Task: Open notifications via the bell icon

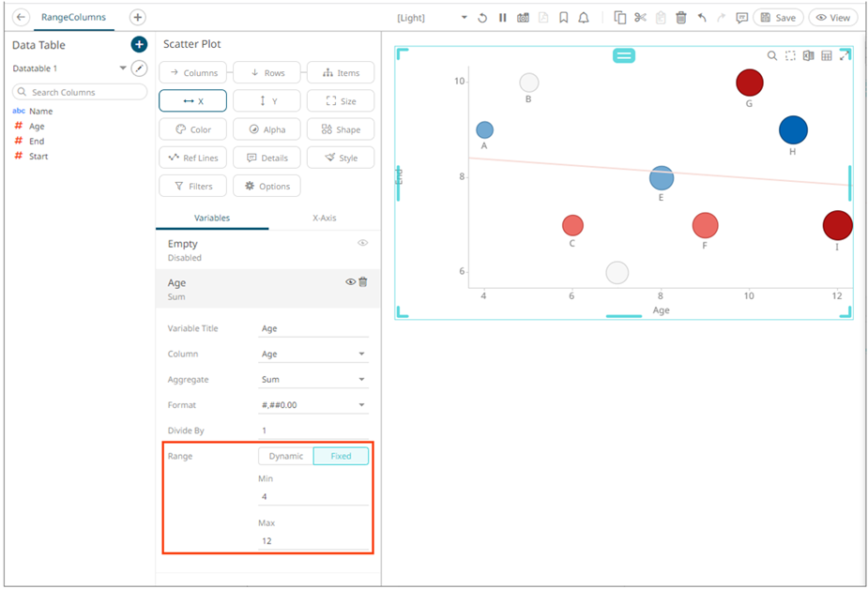Action: click(x=584, y=17)
